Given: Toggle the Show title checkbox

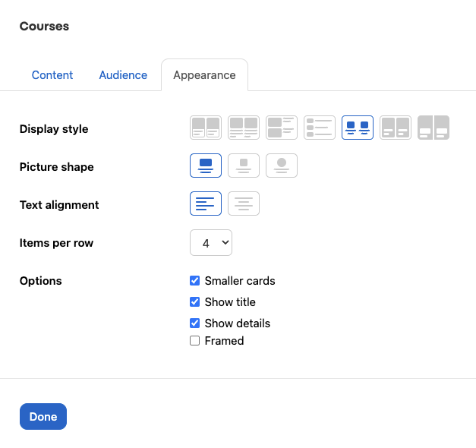Looking at the screenshot, I should [195, 302].
